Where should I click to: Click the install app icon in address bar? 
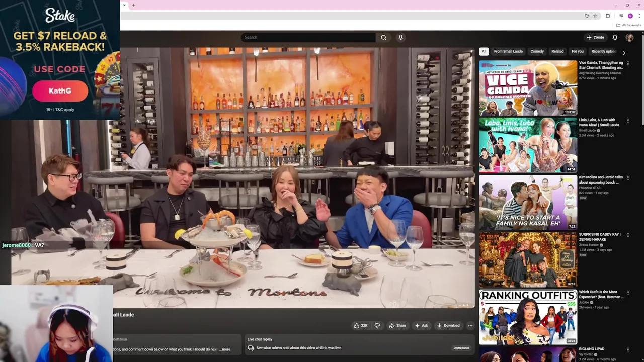(x=587, y=16)
